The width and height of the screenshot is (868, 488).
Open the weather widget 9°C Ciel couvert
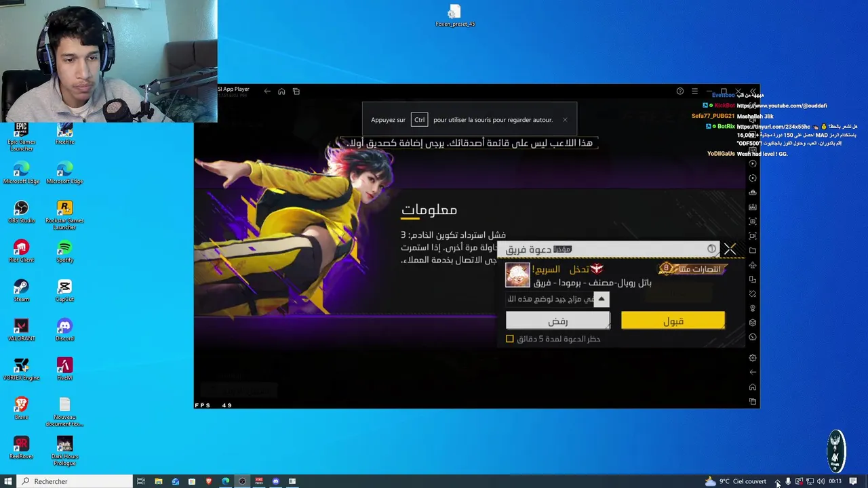735,481
